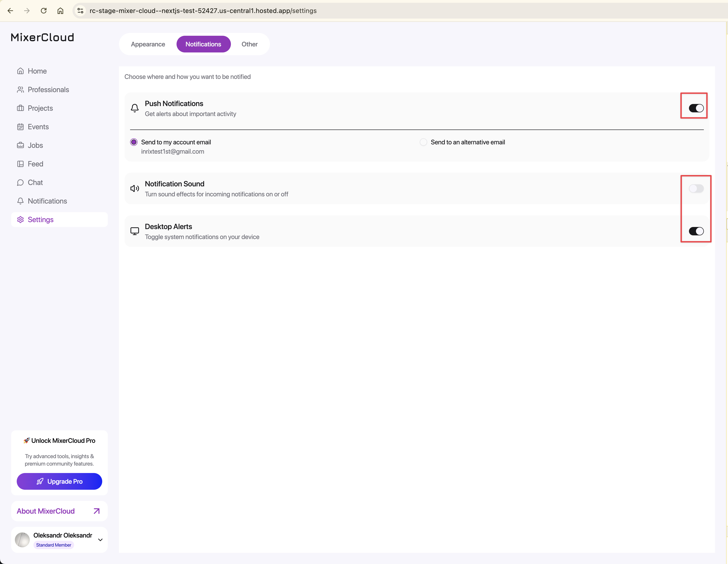Switch to the Appearance tab
The image size is (728, 564).
coord(148,44)
